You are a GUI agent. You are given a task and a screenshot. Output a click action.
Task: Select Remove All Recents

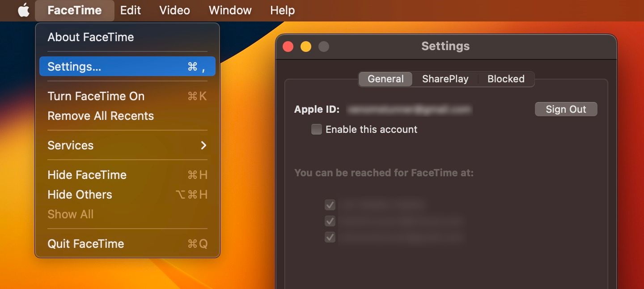101,115
